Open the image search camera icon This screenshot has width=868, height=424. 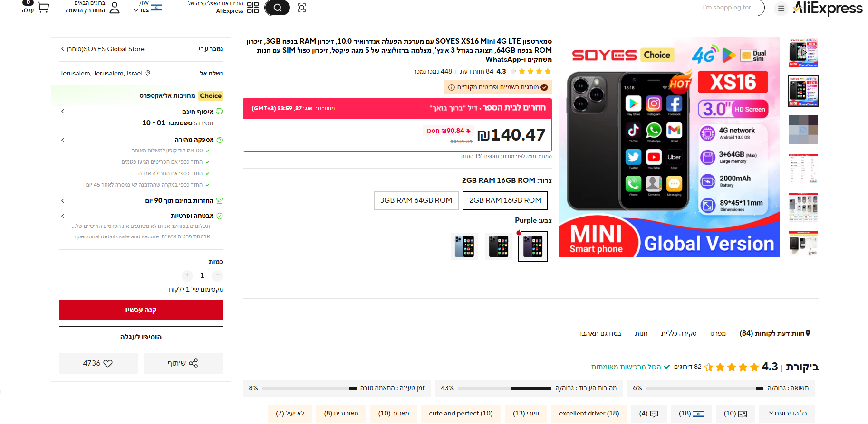click(x=302, y=8)
